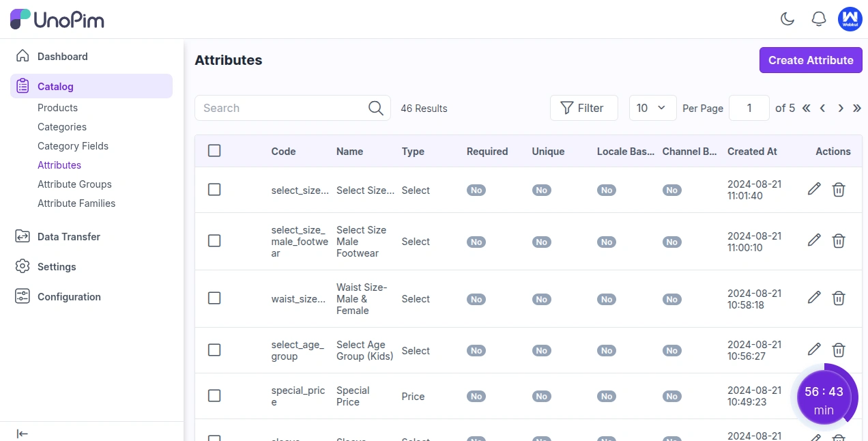Open the Filter panel
Image resolution: width=868 pixels, height=441 pixels.
coord(583,108)
